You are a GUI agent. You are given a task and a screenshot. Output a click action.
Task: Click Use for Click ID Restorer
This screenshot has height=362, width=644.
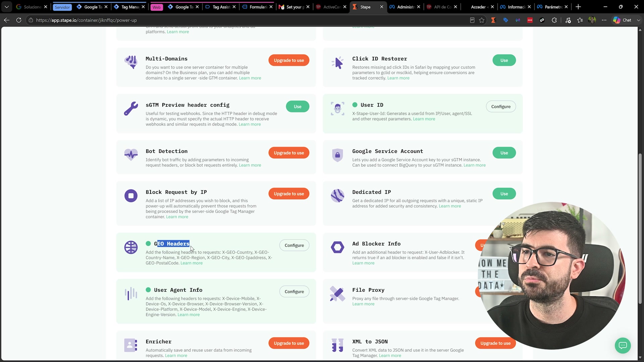[x=504, y=60]
